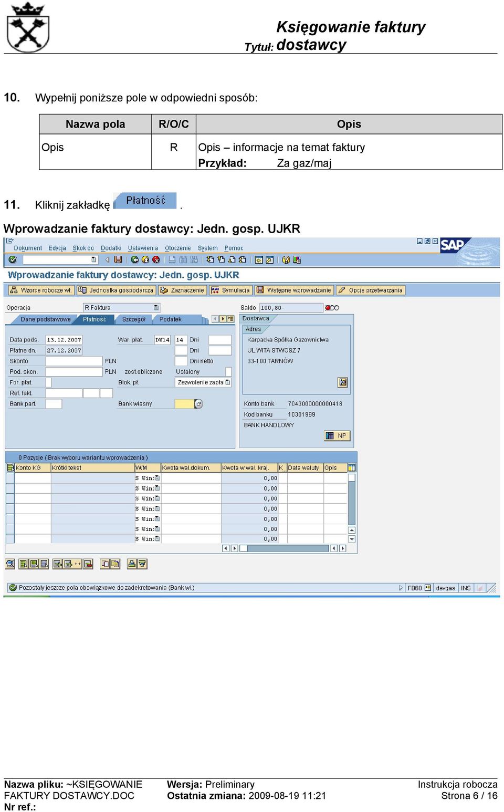
Task: Click the insert row icon below the table
Action: [x=58, y=564]
